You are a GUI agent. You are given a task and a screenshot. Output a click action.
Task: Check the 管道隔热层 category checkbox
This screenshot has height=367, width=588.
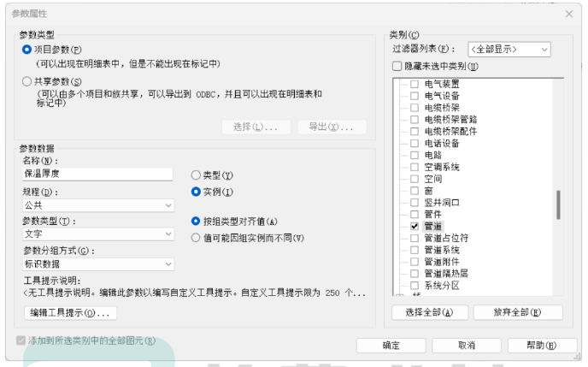(415, 274)
